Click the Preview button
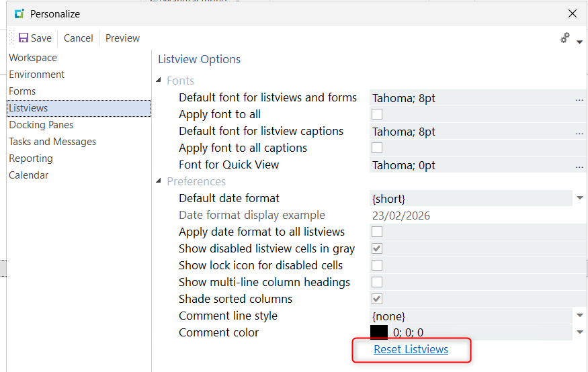This screenshot has width=588, height=372. pos(122,38)
